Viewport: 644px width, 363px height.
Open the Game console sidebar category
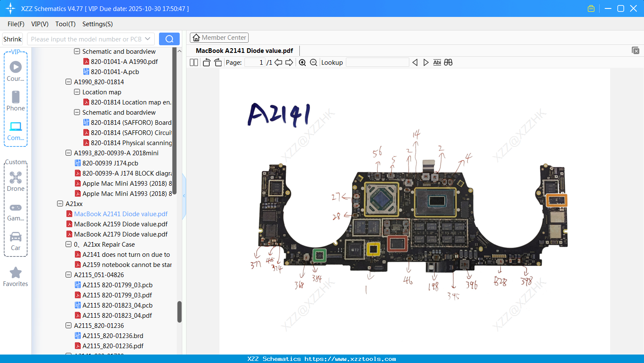[x=16, y=212]
